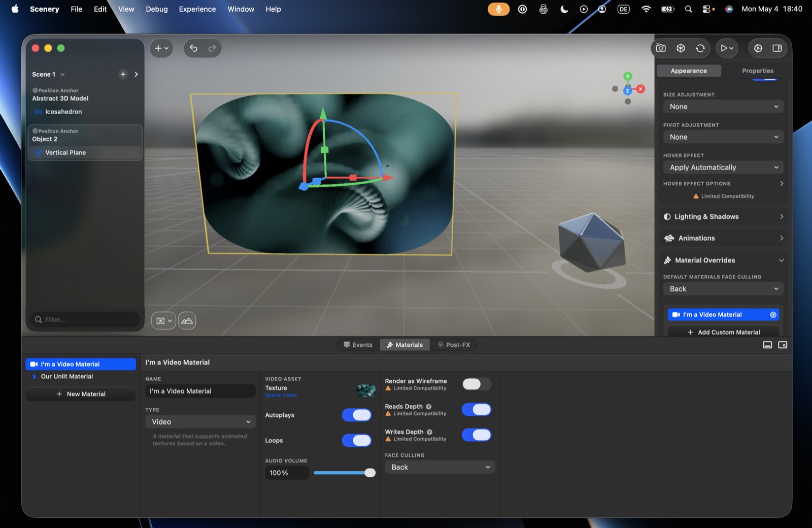Take a snapshot with the camera icon
This screenshot has height=528, width=812.
661,48
